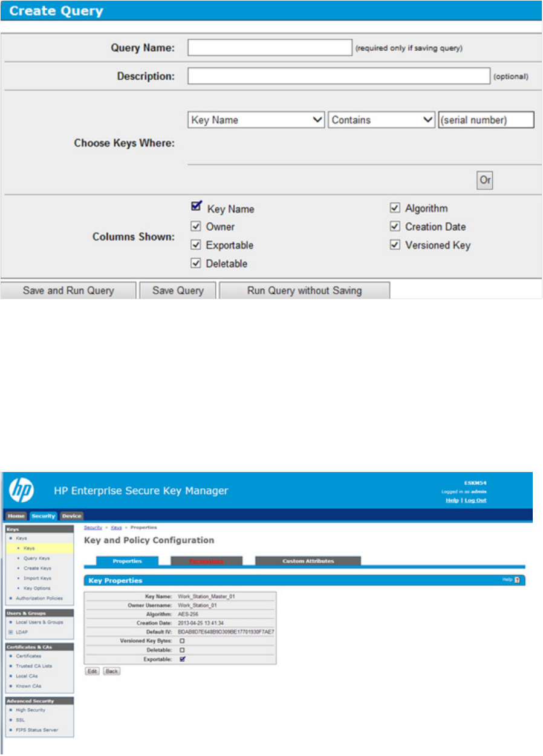Screen dimensions: 543x756
Task: Open Known CAs in sidebar
Action: 27,686
